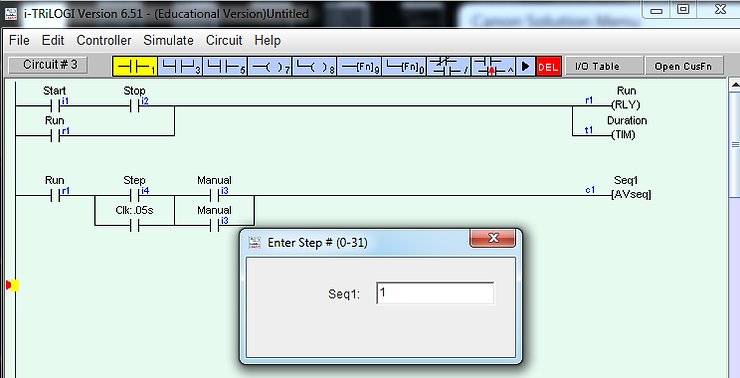
Task: Select the series coil tool labeled 7
Action: pos(270,67)
